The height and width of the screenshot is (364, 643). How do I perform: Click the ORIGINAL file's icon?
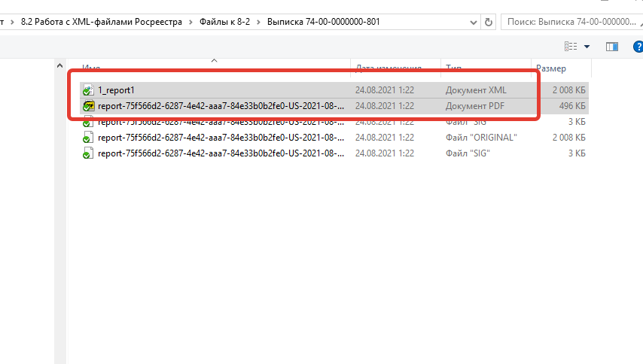point(88,138)
